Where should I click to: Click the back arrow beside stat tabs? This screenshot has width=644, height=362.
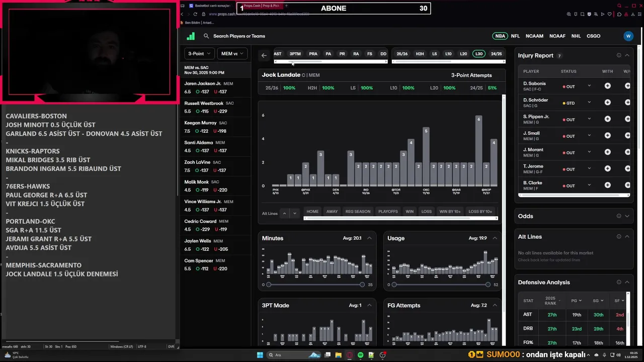[264, 55]
